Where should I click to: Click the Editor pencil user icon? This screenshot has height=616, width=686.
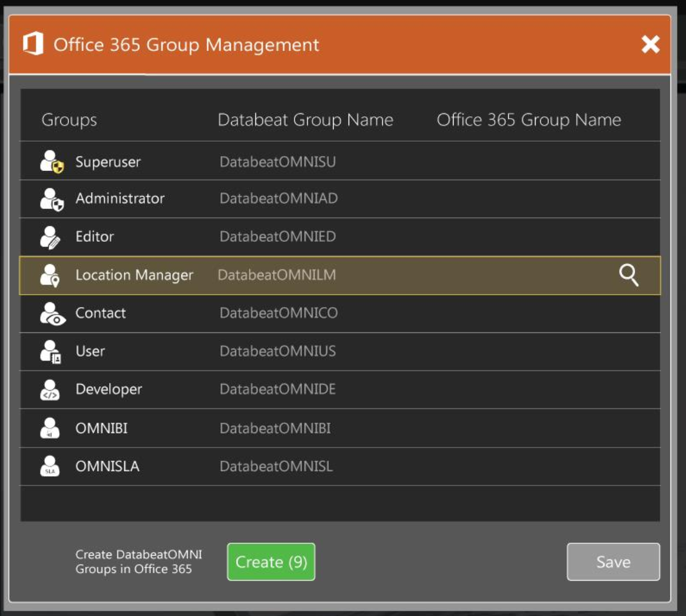point(50,237)
